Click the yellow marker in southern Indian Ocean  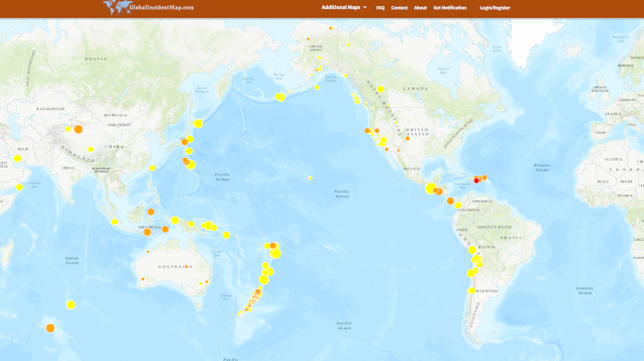(70, 304)
